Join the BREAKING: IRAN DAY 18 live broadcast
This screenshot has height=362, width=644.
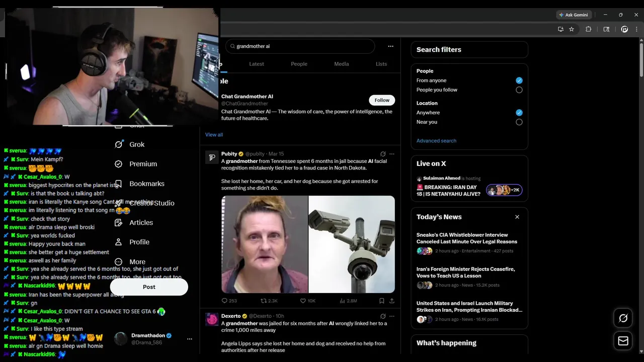pyautogui.click(x=448, y=191)
